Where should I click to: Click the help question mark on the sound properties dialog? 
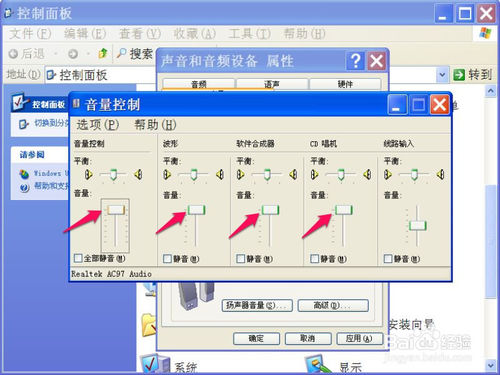[x=355, y=61]
